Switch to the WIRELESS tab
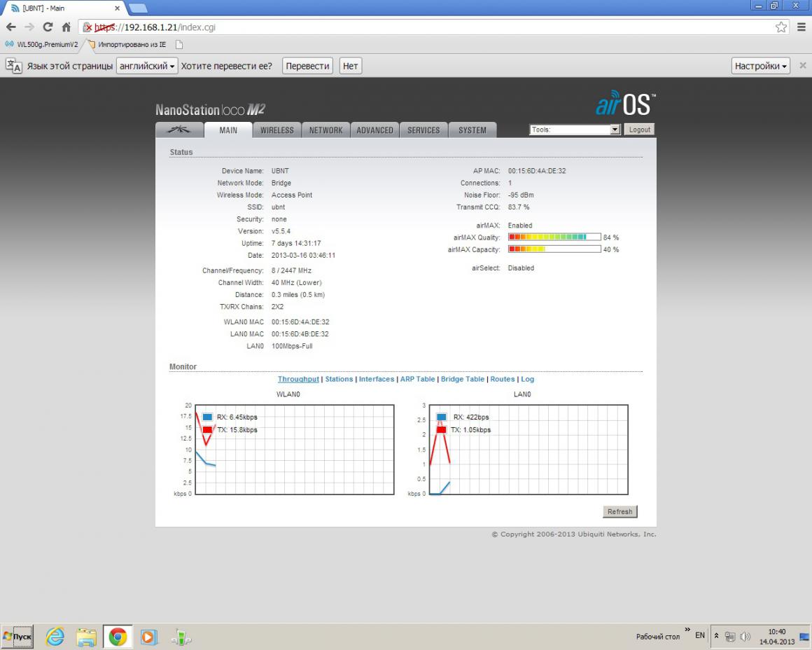This screenshot has height=650, width=812. 277,130
